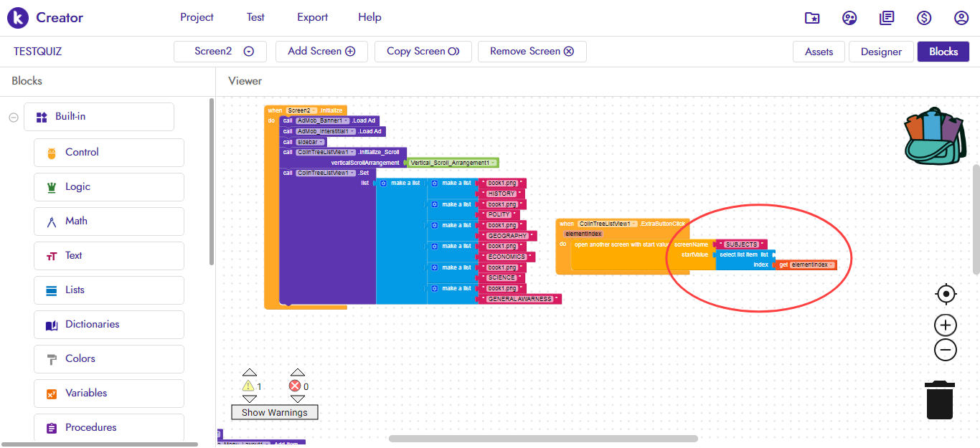The image size is (980, 448).
Task: Zoom in with the plus icon
Action: point(946,325)
